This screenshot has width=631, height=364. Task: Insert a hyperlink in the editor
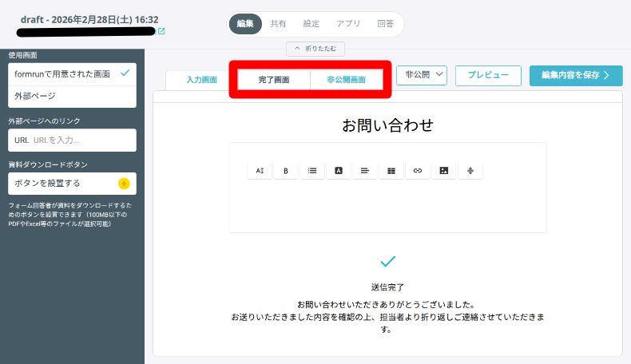pyautogui.click(x=418, y=171)
